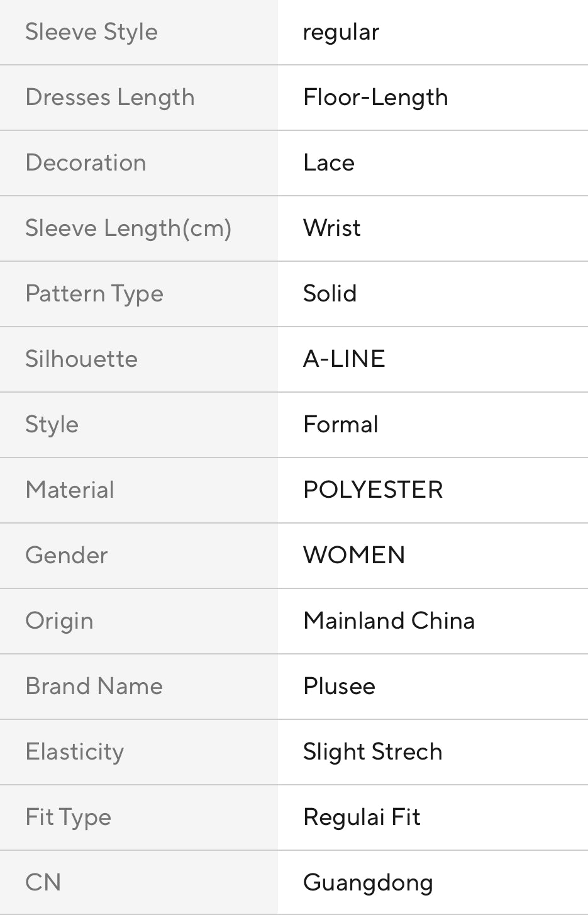Image resolution: width=588 pixels, height=915 pixels.
Task: Click the "Formal" style value
Action: click(x=341, y=425)
